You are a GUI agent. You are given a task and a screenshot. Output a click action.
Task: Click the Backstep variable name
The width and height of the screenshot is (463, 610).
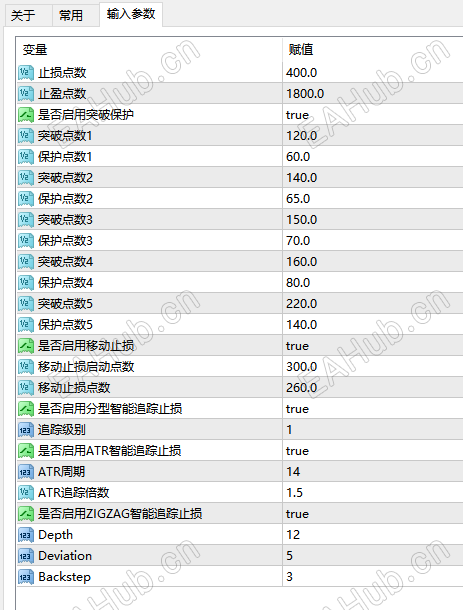tap(65, 577)
